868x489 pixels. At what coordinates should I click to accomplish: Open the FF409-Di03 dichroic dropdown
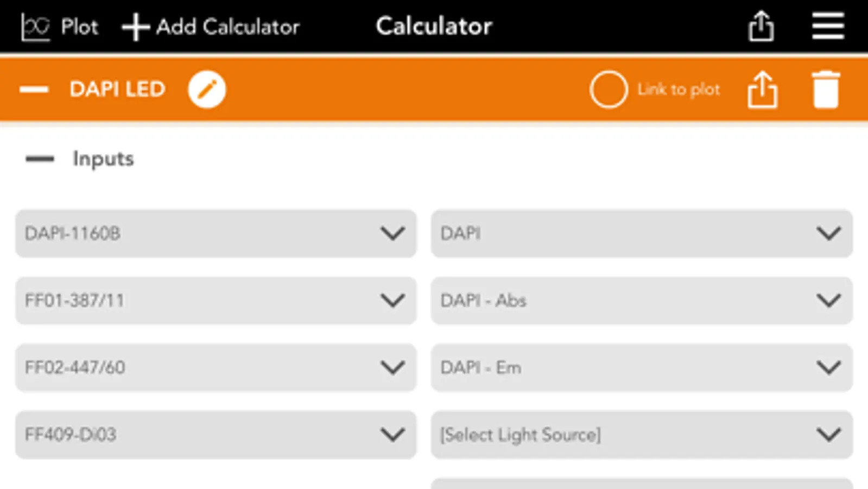click(216, 435)
